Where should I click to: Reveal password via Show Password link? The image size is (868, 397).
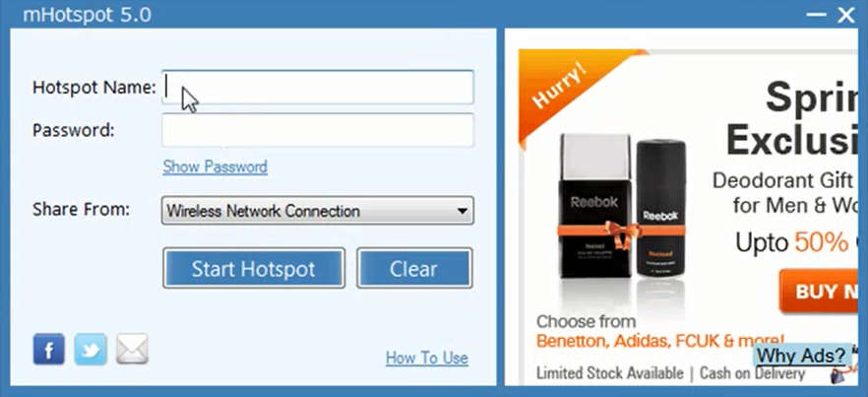[x=215, y=166]
